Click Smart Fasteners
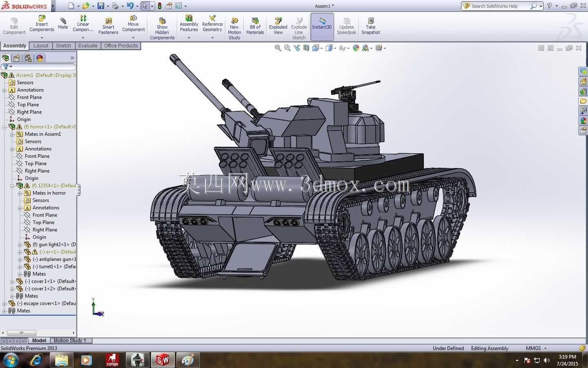Viewport: 588px width, 368px height. [108, 27]
